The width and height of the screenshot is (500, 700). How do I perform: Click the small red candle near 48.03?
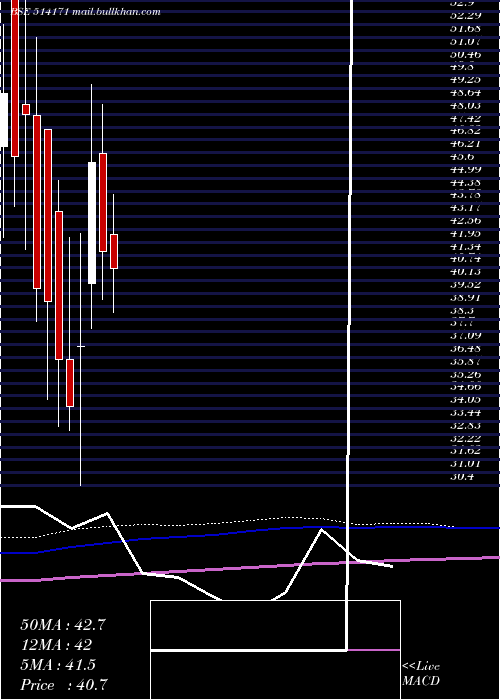26,109
